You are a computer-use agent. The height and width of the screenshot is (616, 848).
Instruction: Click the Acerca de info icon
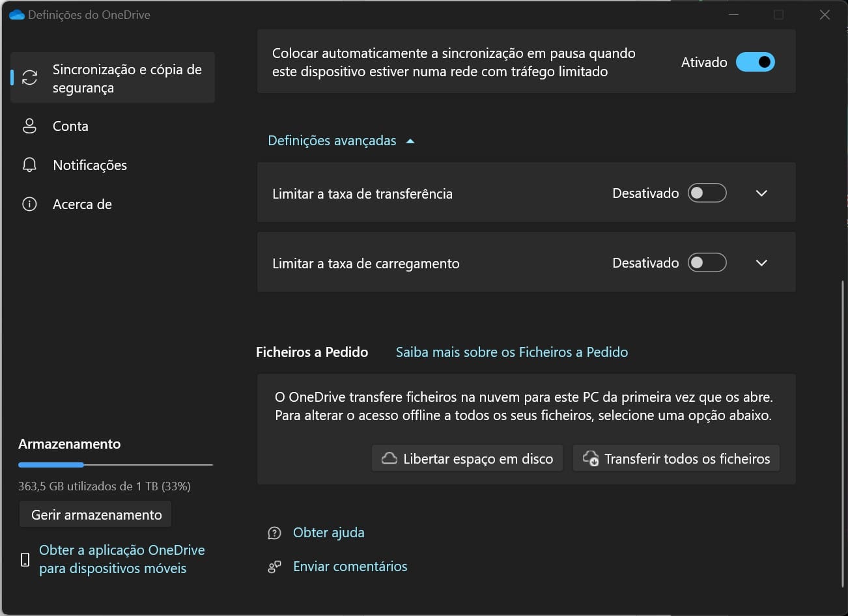tap(29, 204)
